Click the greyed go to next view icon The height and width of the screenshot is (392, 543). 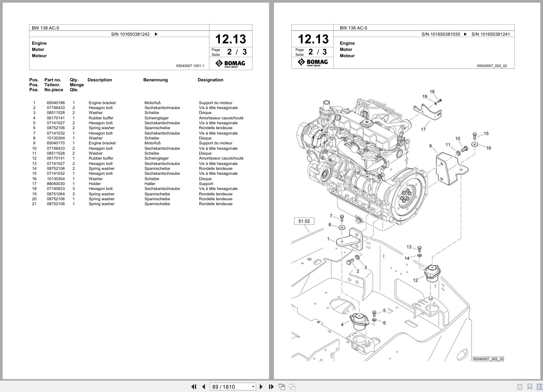coord(292,387)
